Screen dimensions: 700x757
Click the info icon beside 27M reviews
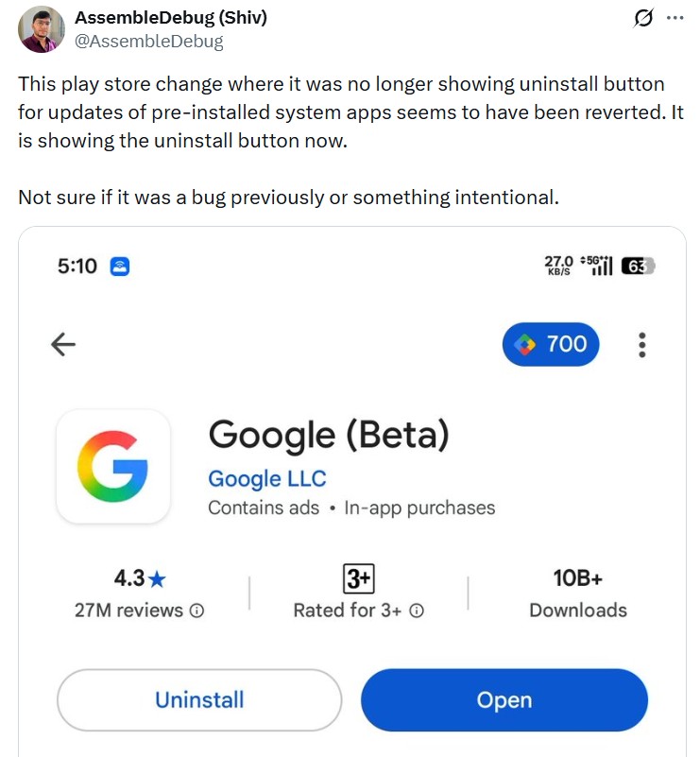[196, 611]
